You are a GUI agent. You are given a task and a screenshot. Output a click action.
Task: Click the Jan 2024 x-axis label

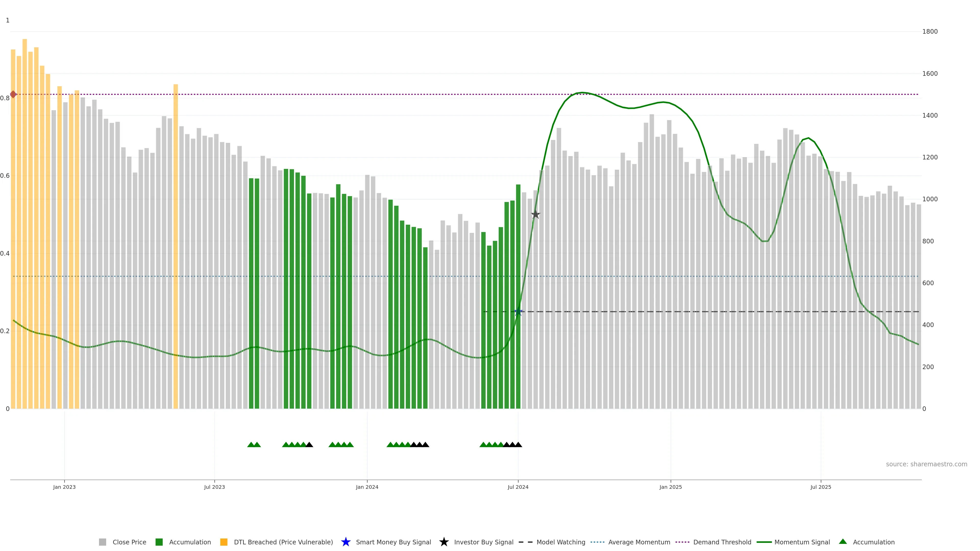point(367,487)
